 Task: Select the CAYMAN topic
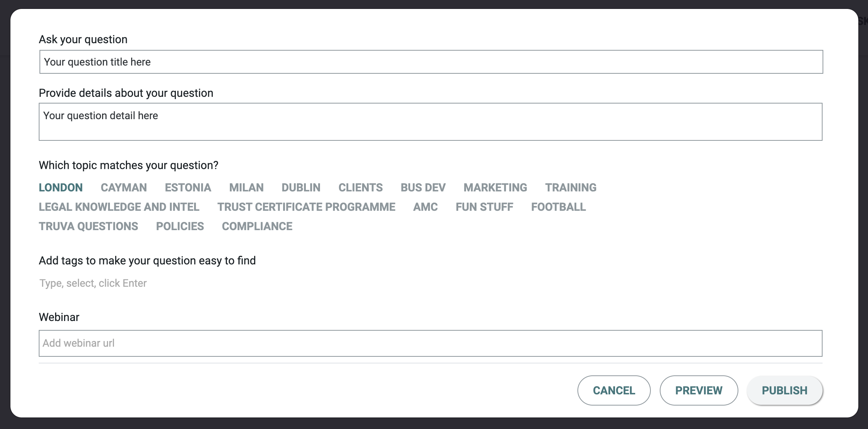124,187
